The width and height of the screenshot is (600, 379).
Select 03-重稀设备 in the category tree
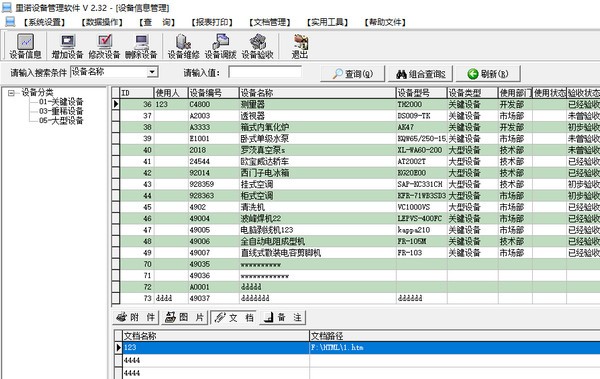point(61,111)
